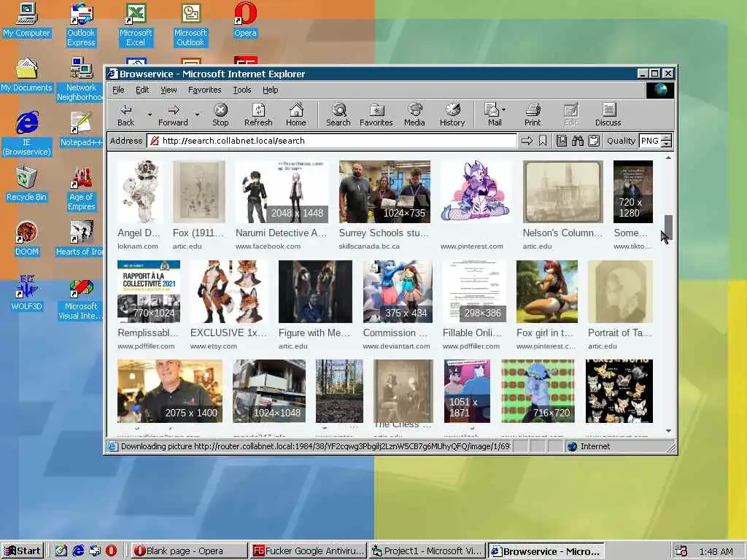747x560 pixels.
Task: Switch to Blank page - Opera taskbar button
Action: click(189, 551)
